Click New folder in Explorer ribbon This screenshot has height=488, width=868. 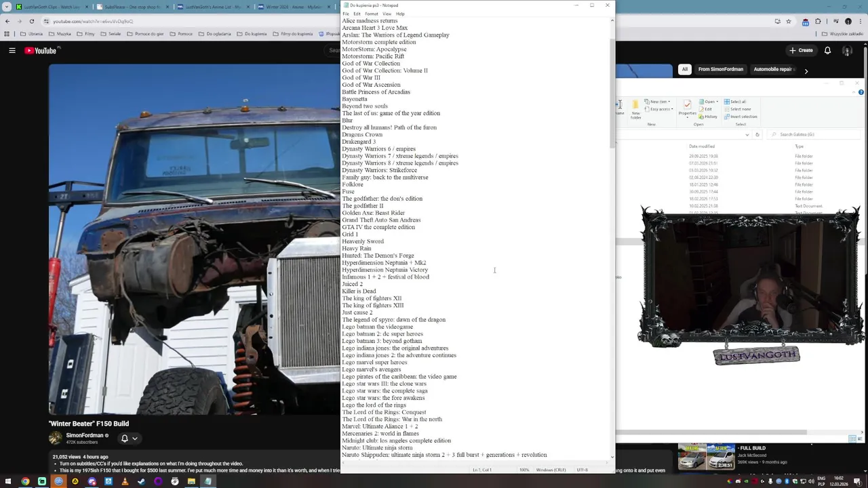635,110
